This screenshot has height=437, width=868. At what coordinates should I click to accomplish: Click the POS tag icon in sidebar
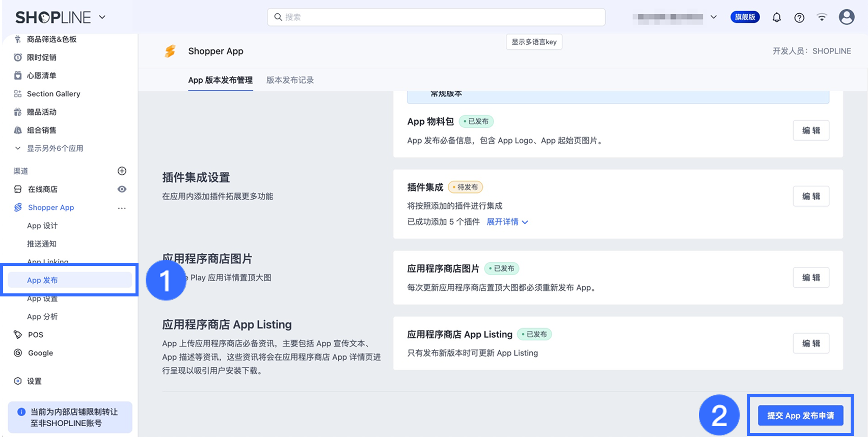(x=18, y=335)
